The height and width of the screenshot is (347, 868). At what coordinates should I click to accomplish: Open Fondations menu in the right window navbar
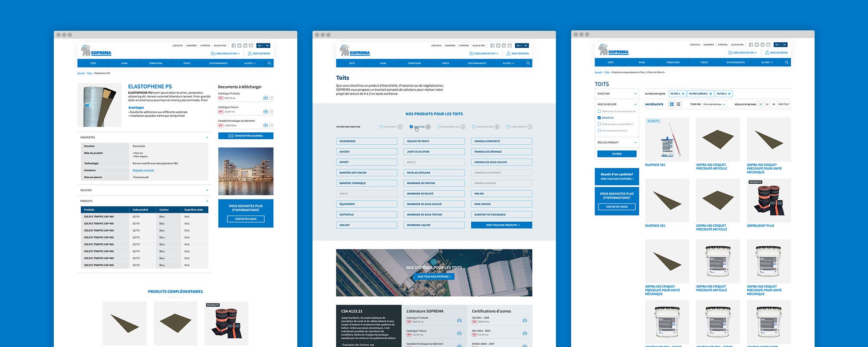tap(673, 62)
